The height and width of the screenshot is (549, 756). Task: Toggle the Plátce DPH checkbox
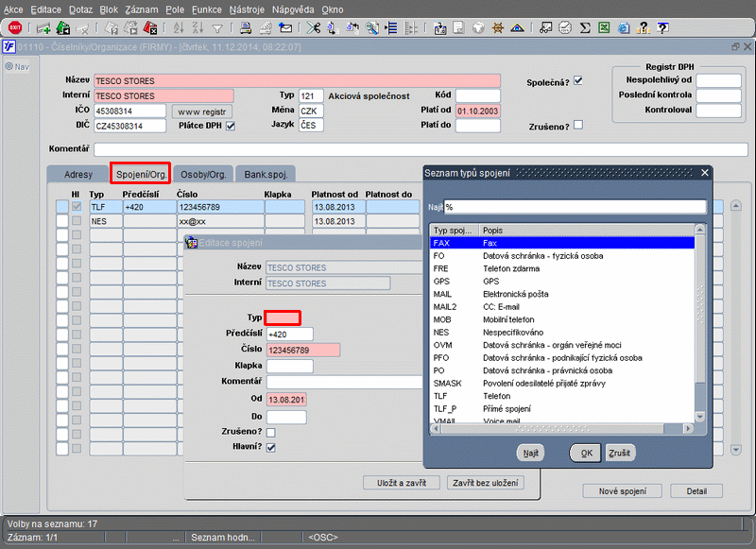pos(230,126)
